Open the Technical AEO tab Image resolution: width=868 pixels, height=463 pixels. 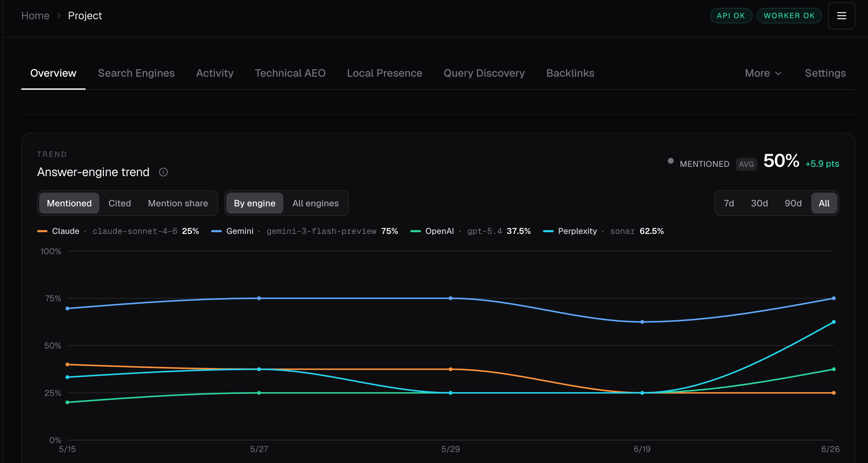[290, 73]
